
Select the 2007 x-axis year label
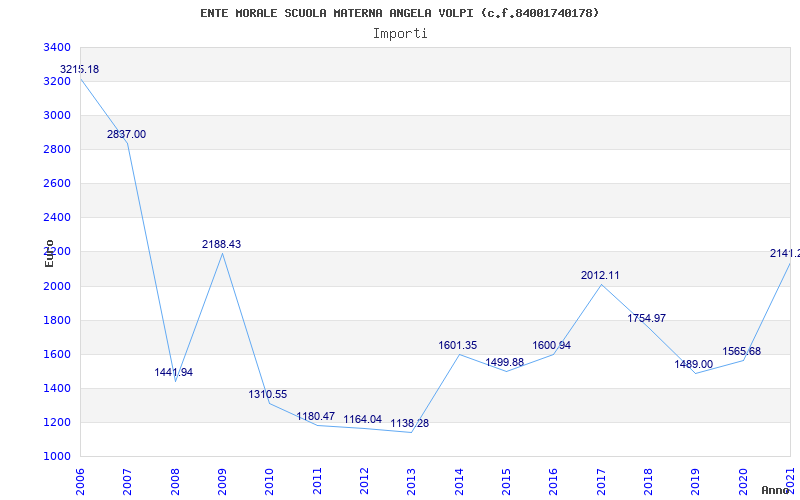coord(128,482)
